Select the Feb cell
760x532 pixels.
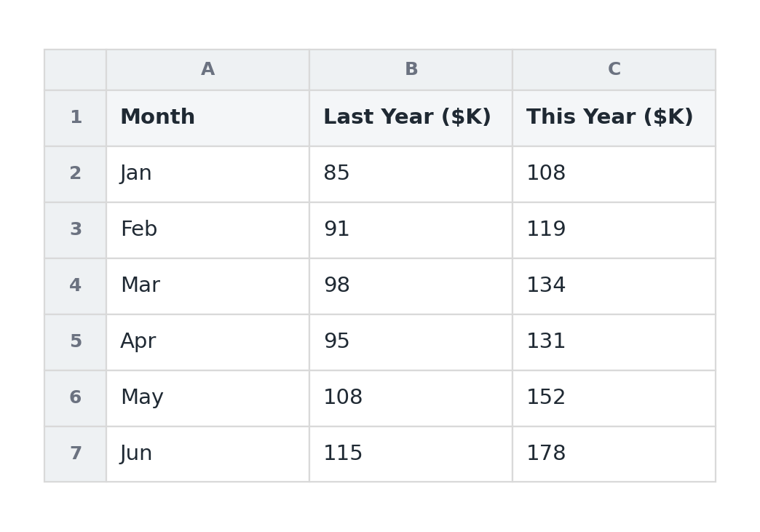click(208, 230)
